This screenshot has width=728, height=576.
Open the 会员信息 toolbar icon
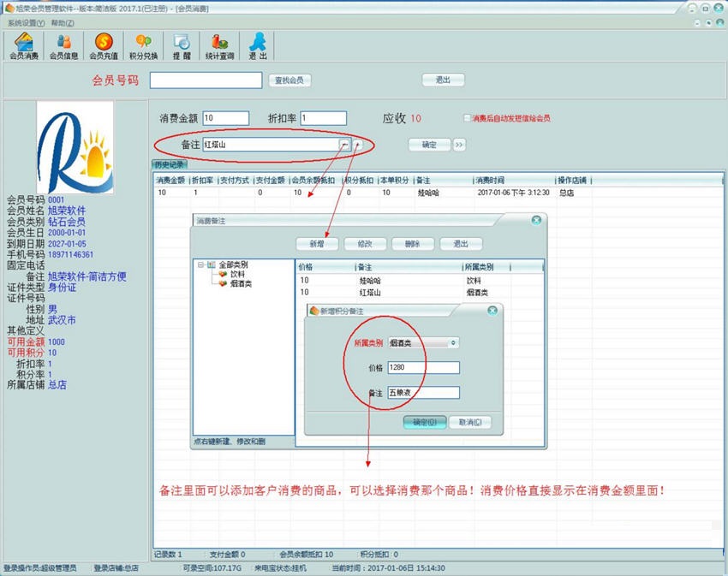63,46
